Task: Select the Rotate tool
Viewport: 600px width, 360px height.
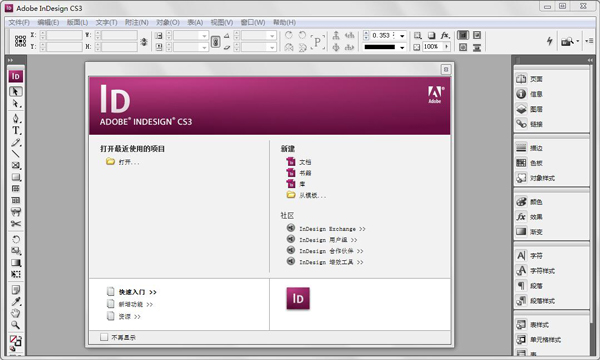Action: 16,239
